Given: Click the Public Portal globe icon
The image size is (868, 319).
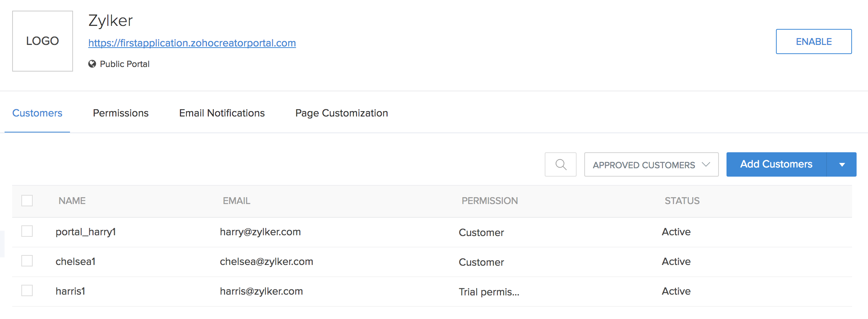Looking at the screenshot, I should (x=92, y=64).
